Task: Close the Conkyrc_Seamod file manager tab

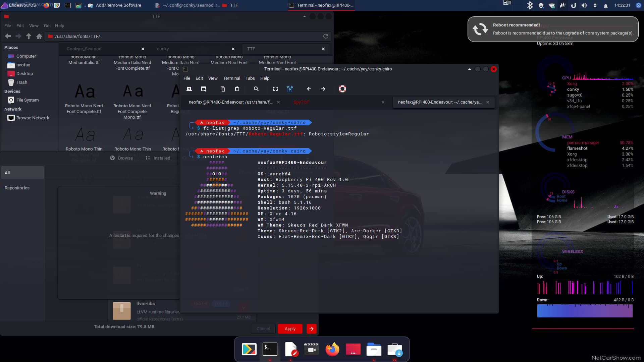Action: coord(143,49)
